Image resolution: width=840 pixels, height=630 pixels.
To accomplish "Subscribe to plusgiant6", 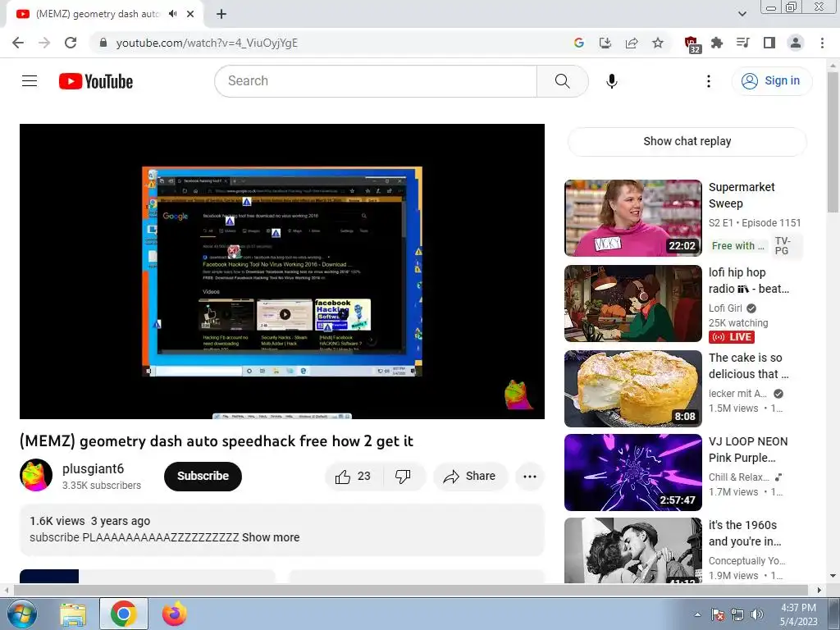I will [203, 476].
